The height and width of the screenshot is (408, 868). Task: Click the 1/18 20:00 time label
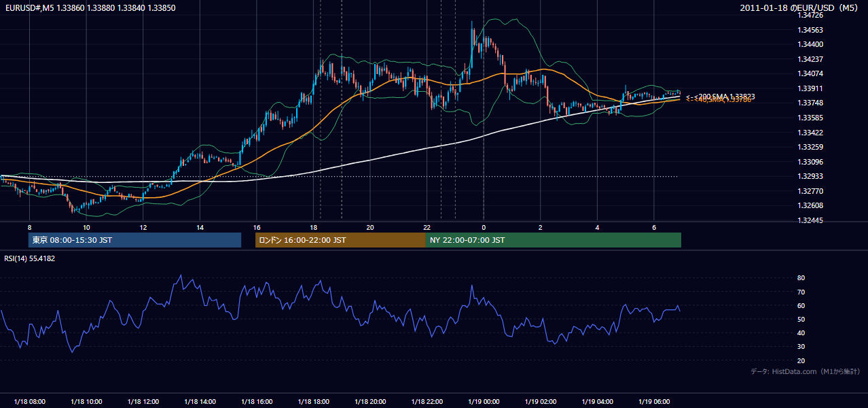[369, 401]
